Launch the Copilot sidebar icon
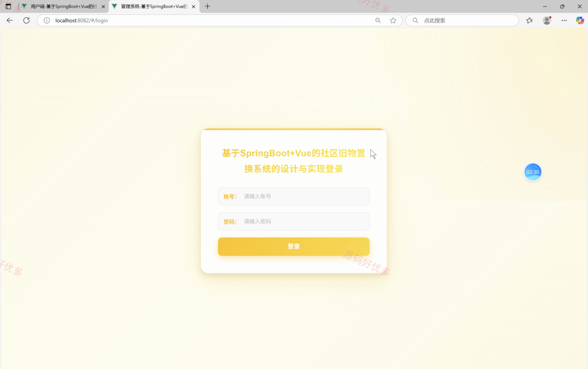This screenshot has height=369, width=588. [580, 20]
